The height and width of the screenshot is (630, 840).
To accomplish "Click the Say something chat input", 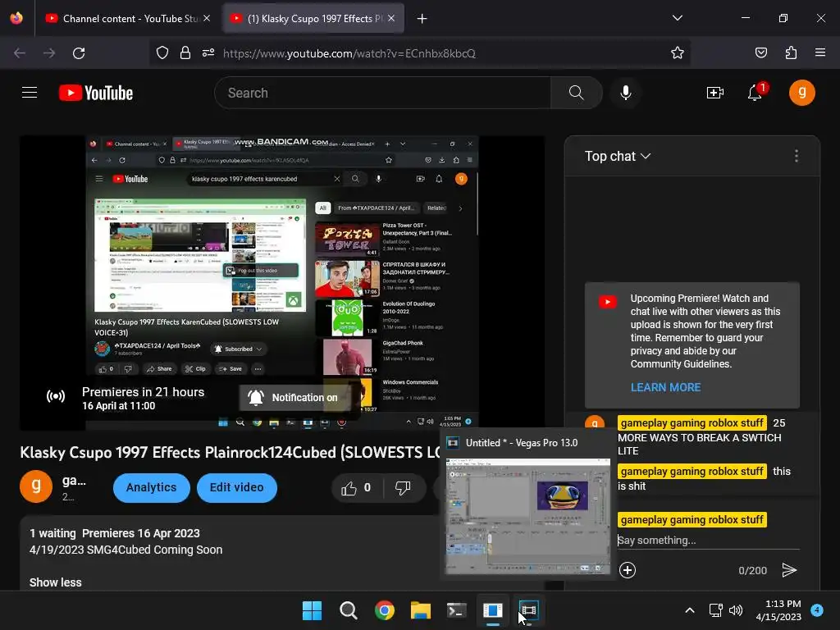I will [x=708, y=540].
